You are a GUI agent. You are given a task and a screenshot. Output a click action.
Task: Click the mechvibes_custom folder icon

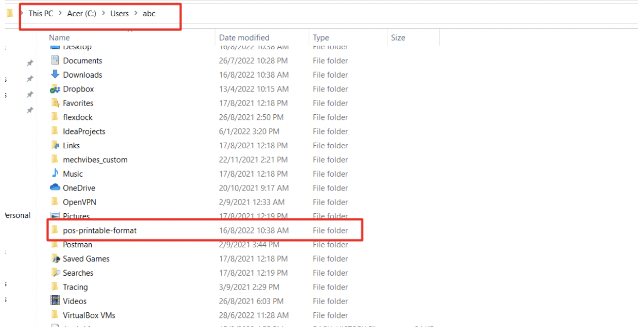(55, 160)
